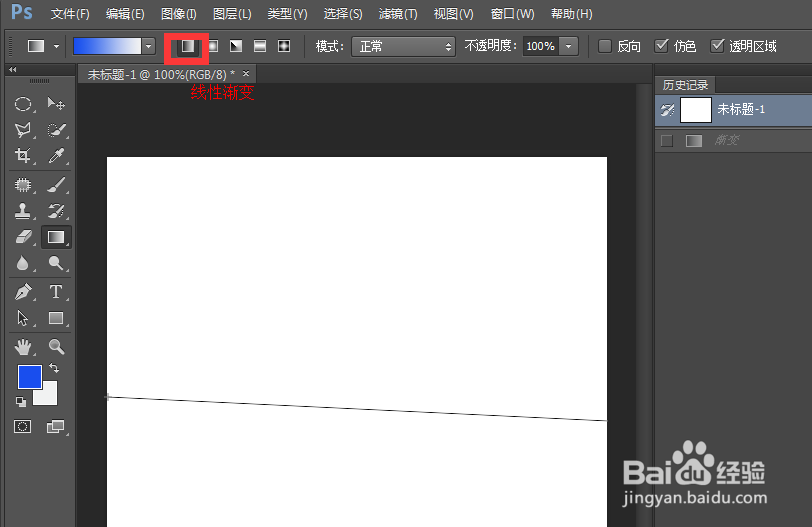Select the Gradient tool in toolbox
The width and height of the screenshot is (812, 527).
(x=56, y=237)
